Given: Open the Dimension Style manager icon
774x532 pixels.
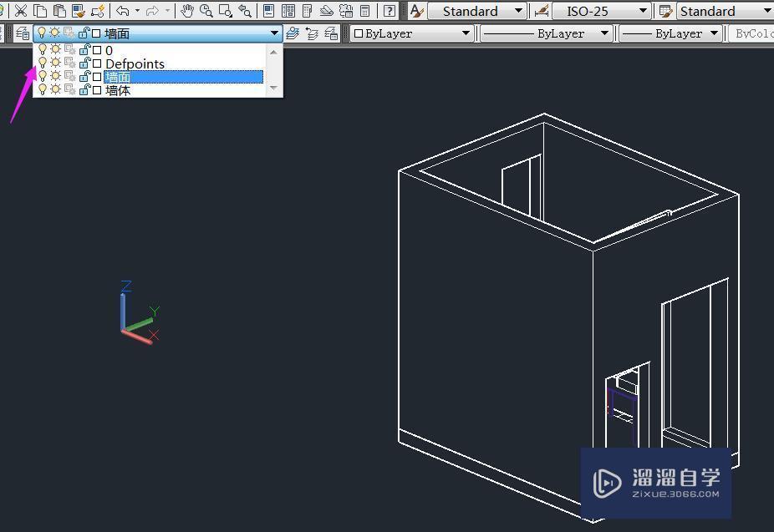Looking at the screenshot, I should click(x=542, y=10).
